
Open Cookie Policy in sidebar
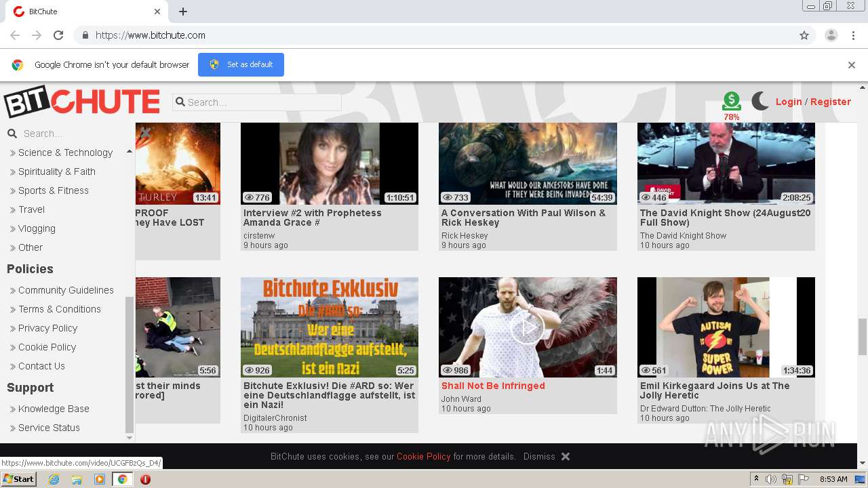[47, 347]
